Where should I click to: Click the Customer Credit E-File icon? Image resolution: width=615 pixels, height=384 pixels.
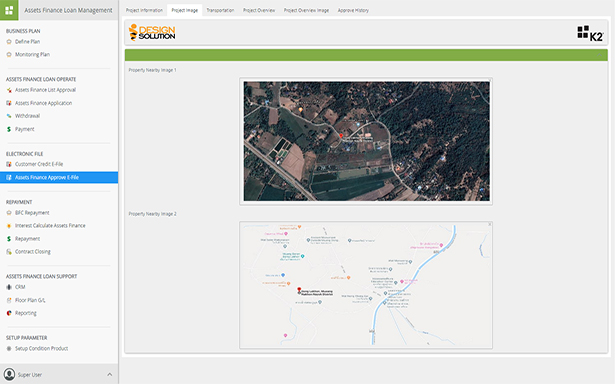(9, 164)
